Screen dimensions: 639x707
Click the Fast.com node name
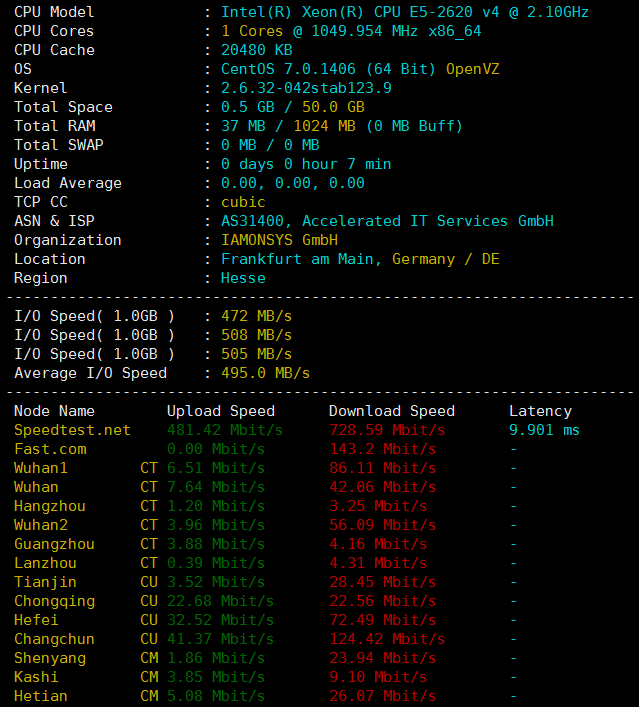(50, 449)
